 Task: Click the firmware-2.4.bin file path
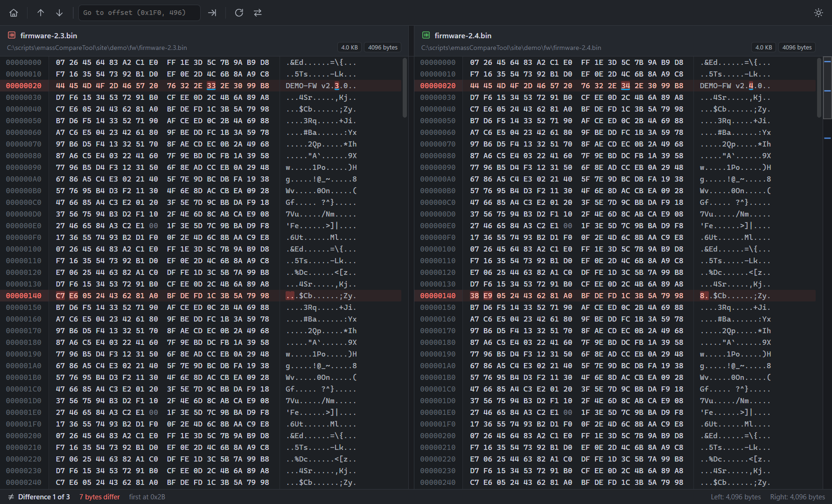coord(511,48)
